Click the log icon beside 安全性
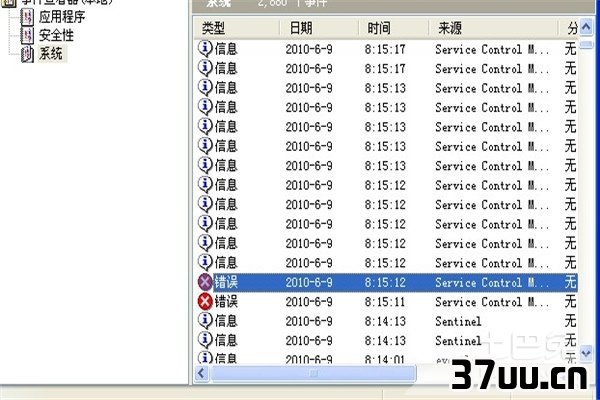This screenshot has height=400, width=600. tap(27, 36)
